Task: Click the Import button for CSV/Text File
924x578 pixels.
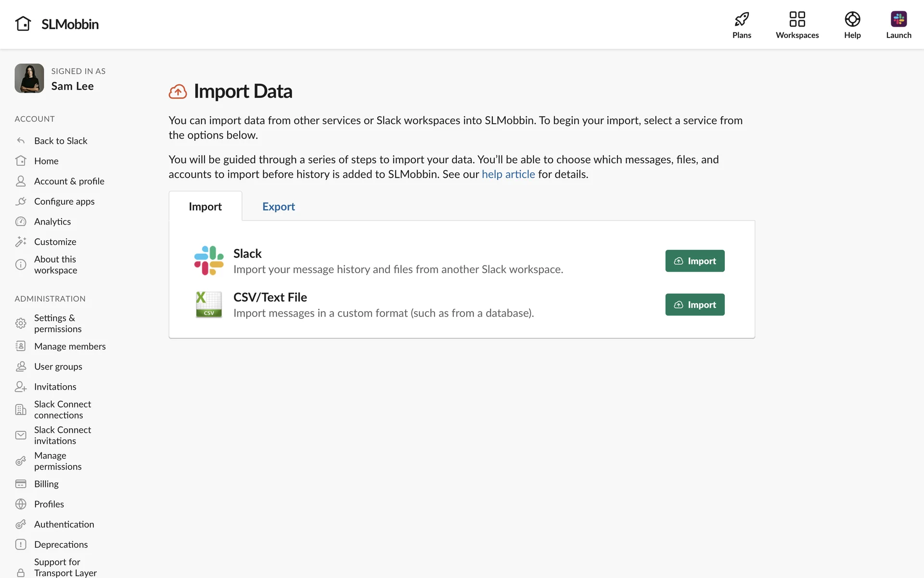Action: tap(694, 305)
